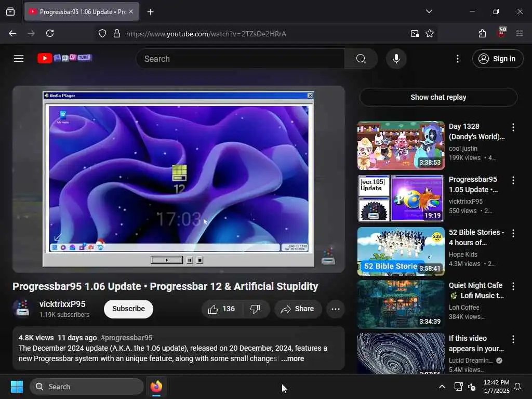Expand the description with ...more
This screenshot has height=399, width=532.
coord(292,358)
